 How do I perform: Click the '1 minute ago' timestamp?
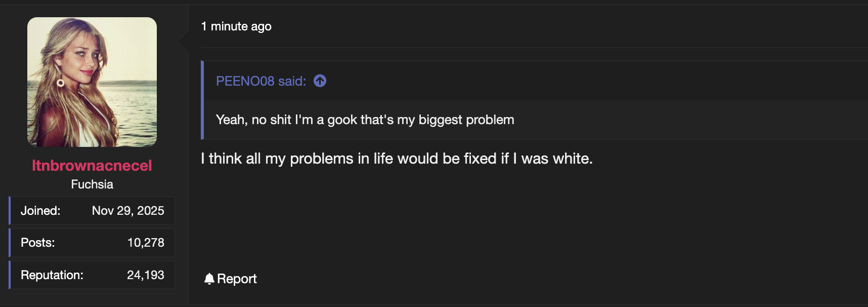click(x=237, y=26)
